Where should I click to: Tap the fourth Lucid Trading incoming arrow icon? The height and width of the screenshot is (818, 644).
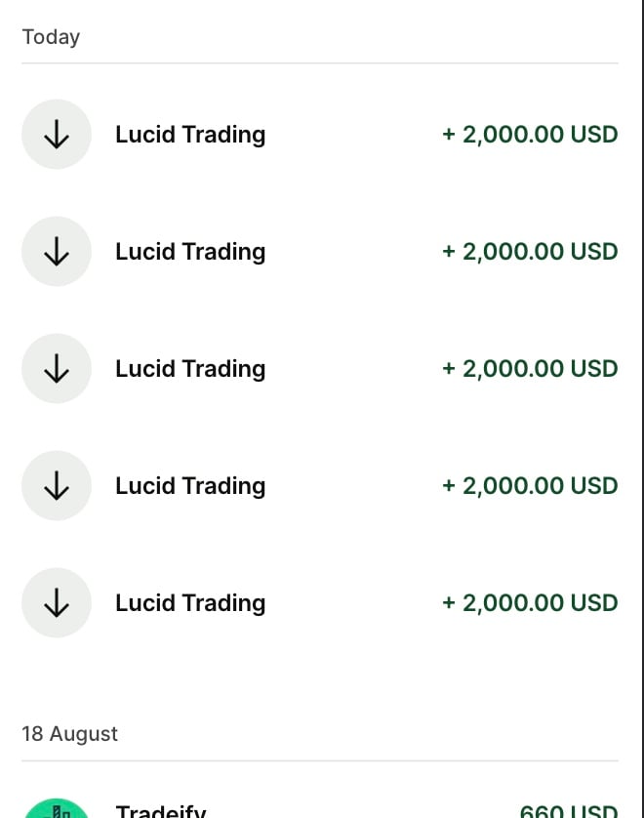pyautogui.click(x=57, y=486)
